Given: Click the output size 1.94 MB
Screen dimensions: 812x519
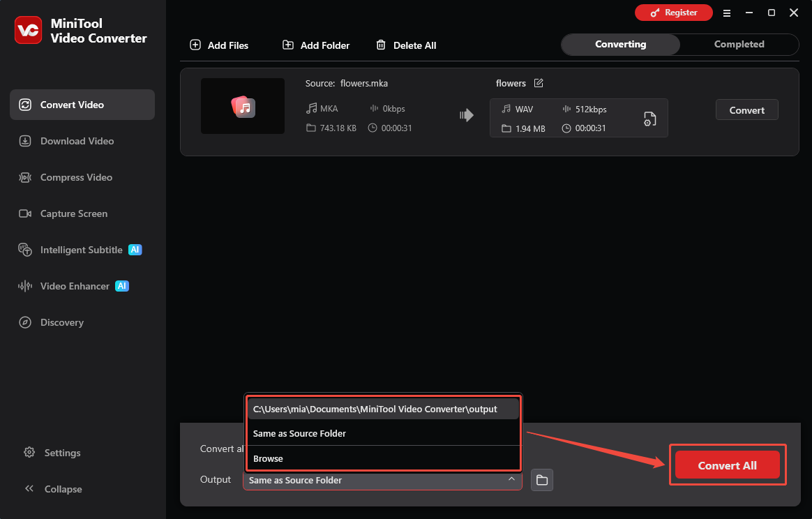Looking at the screenshot, I should click(530, 128).
